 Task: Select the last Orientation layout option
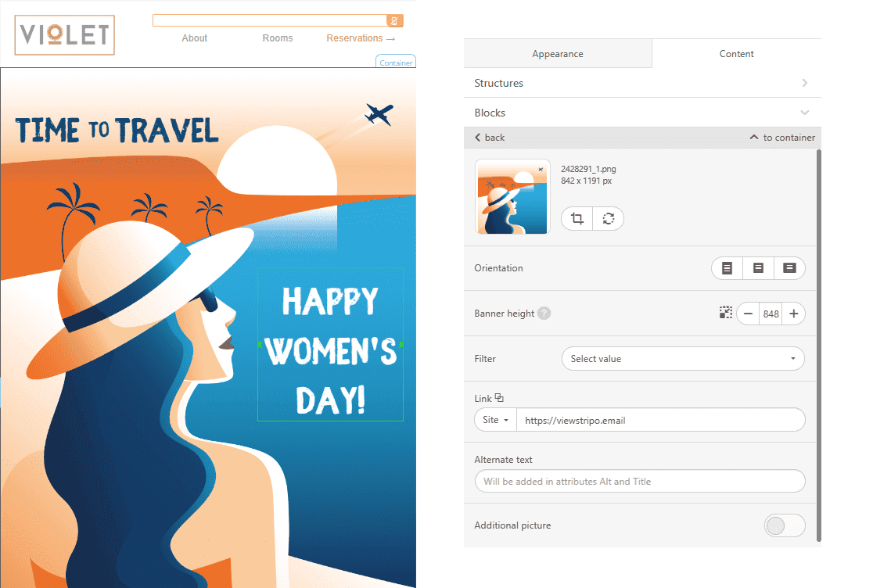789,267
